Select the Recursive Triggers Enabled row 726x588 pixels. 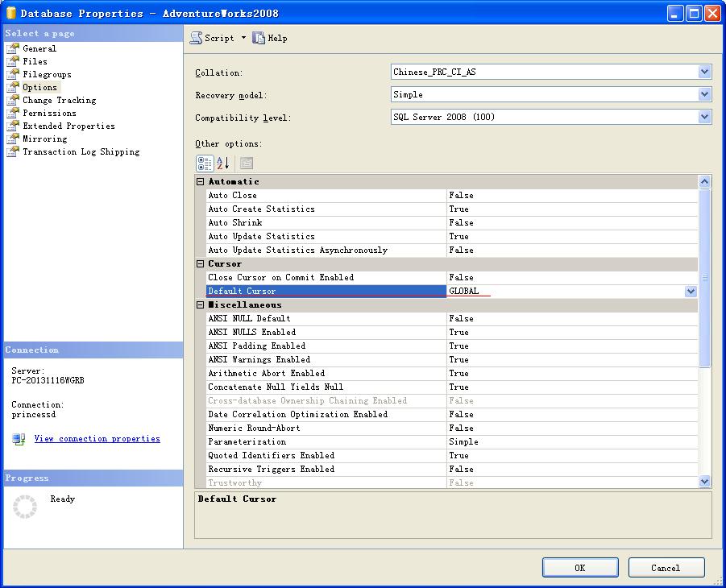coord(452,469)
